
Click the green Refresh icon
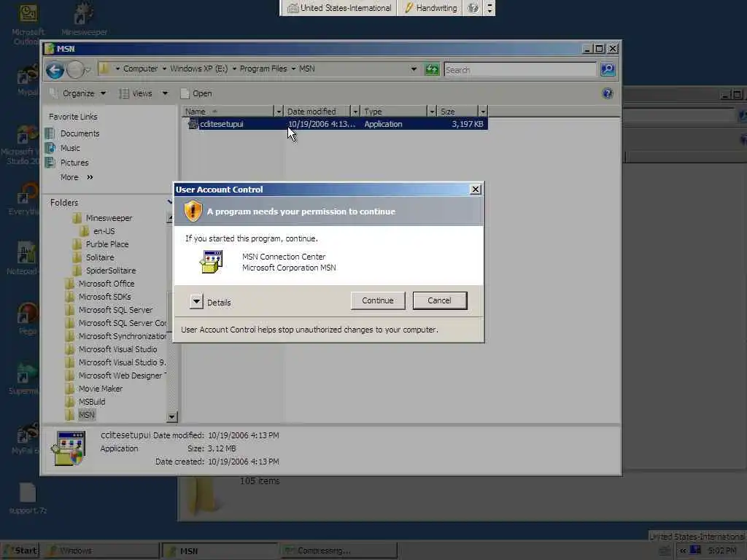click(432, 69)
